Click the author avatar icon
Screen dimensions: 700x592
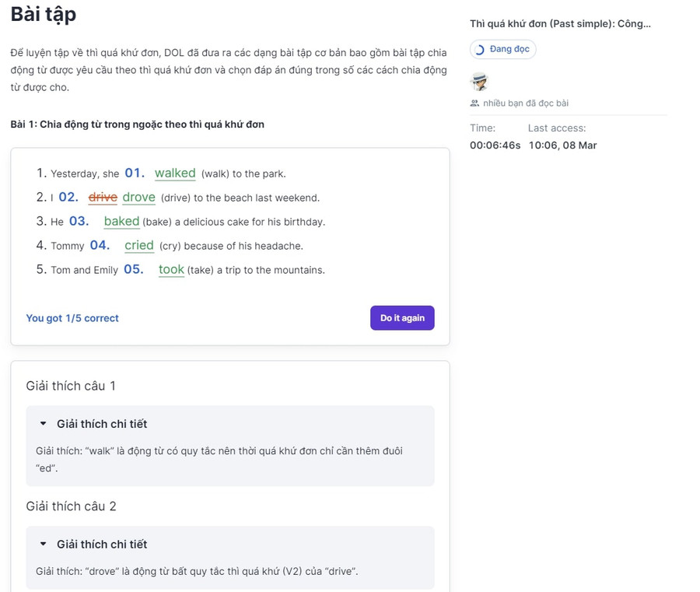479,81
